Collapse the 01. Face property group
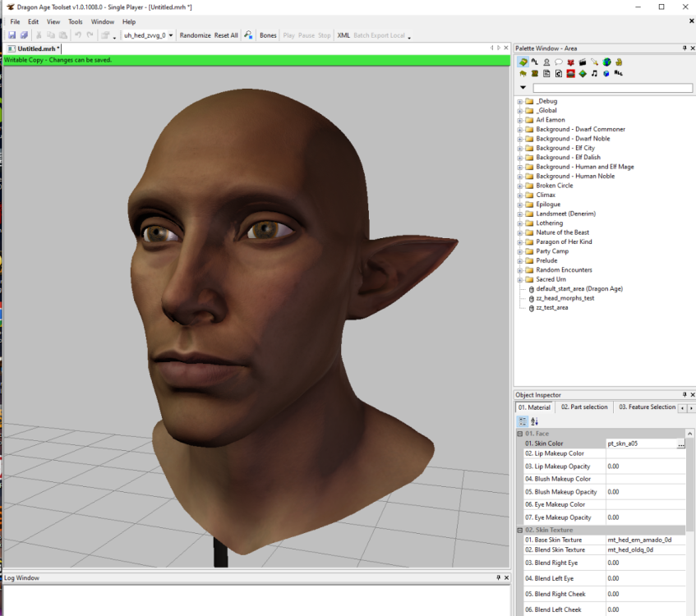This screenshot has width=696, height=616. 519,434
